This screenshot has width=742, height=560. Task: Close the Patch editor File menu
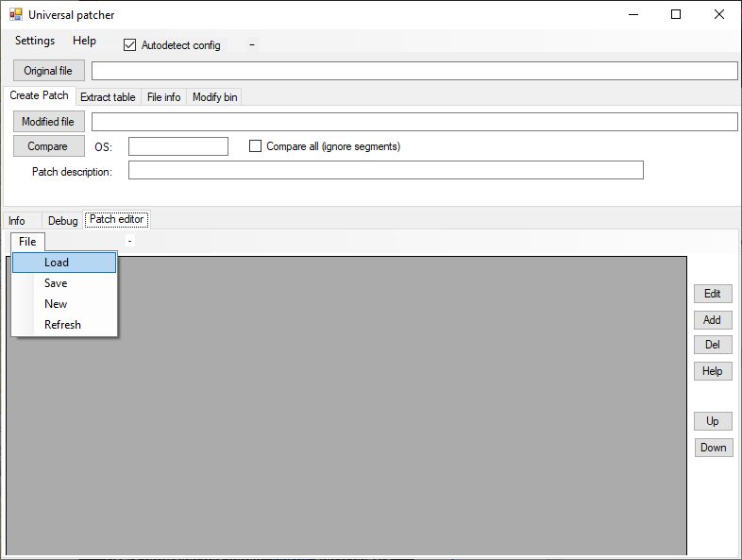pyautogui.click(x=27, y=242)
